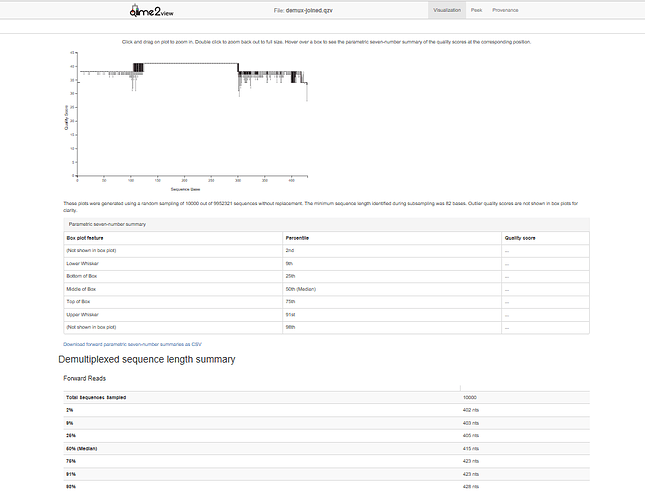Switch to the Visualization tab
Screen dimensions: 645x500
pyautogui.click(x=446, y=10)
